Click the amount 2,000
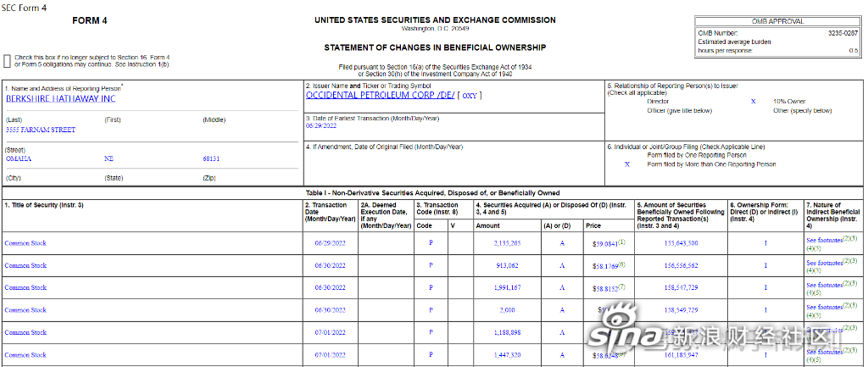The image size is (868, 367). 507,310
